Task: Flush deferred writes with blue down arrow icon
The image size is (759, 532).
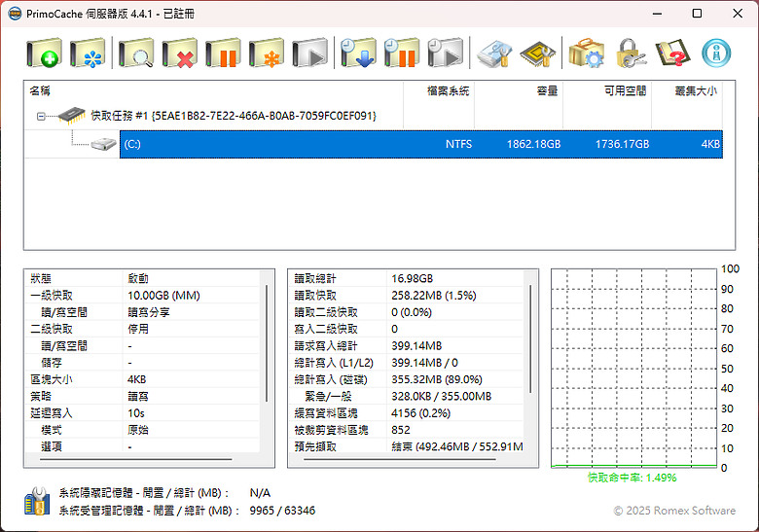Action: (x=358, y=53)
